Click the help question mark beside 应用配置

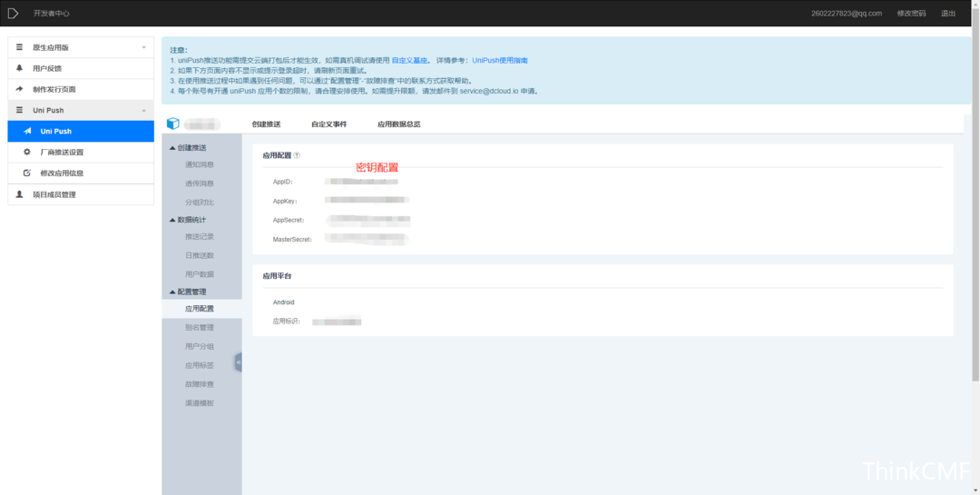(x=297, y=155)
